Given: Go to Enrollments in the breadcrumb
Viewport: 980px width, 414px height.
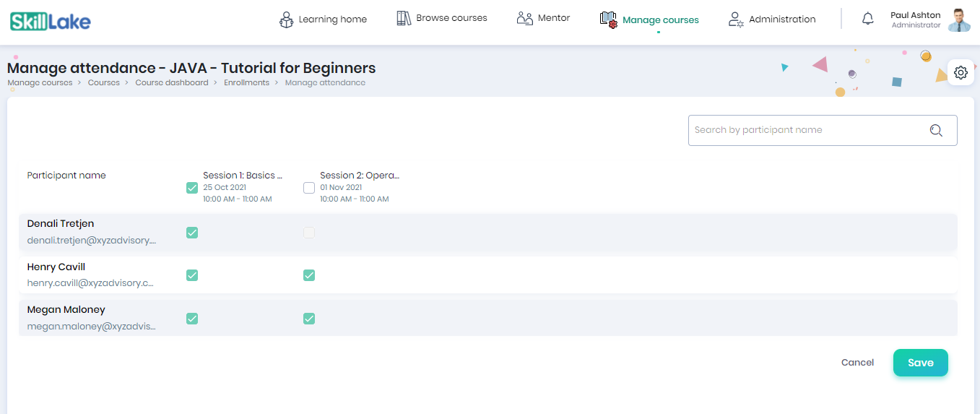Looking at the screenshot, I should (x=246, y=83).
